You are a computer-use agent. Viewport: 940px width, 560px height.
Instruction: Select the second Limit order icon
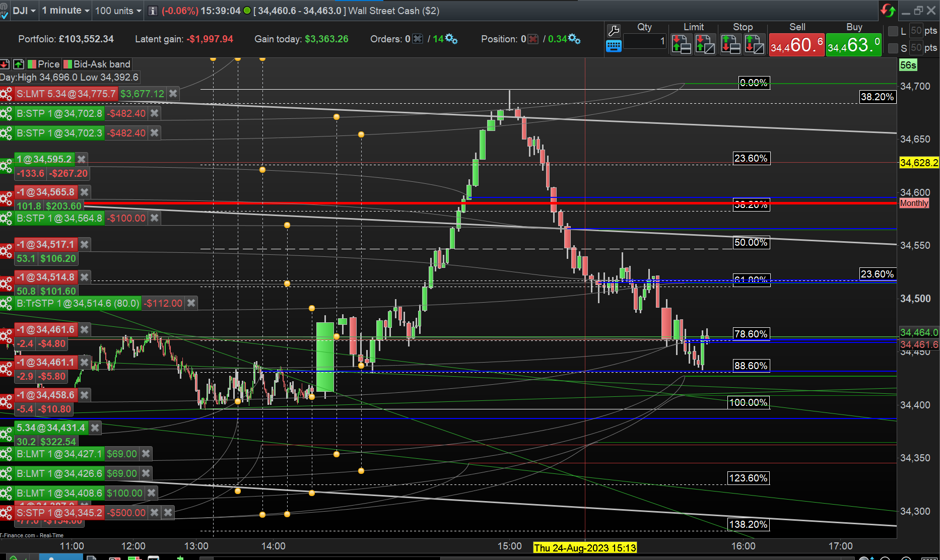click(x=705, y=44)
